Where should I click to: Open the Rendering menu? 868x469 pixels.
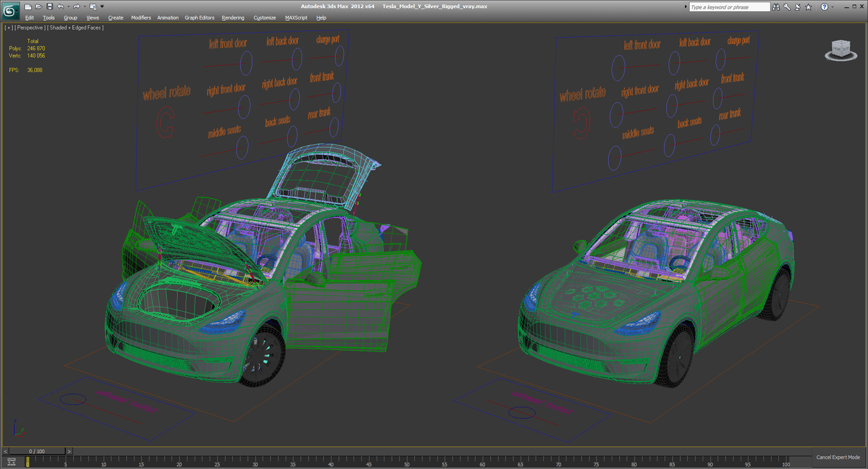coord(233,18)
